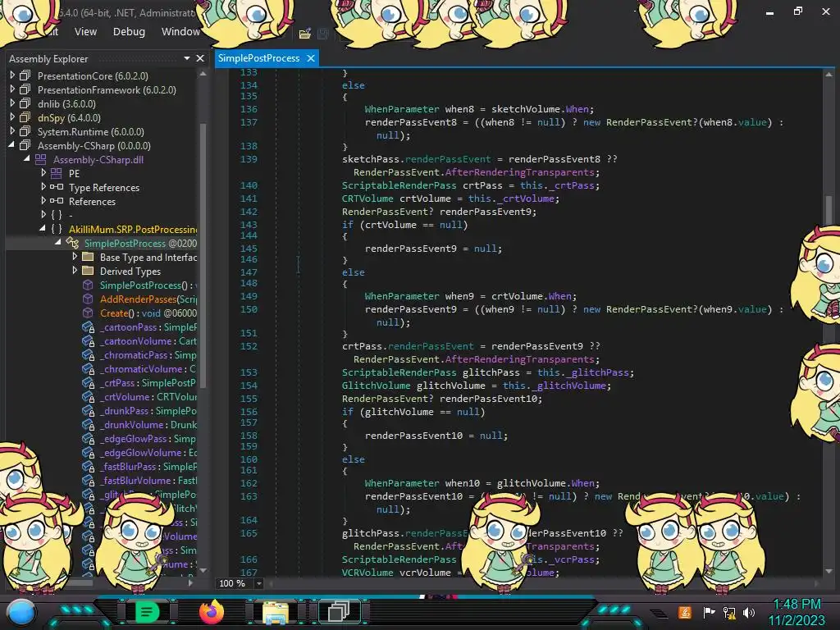Expand the PresentationFramework assembly node
This screenshot has width=840, height=630.
click(x=12, y=89)
